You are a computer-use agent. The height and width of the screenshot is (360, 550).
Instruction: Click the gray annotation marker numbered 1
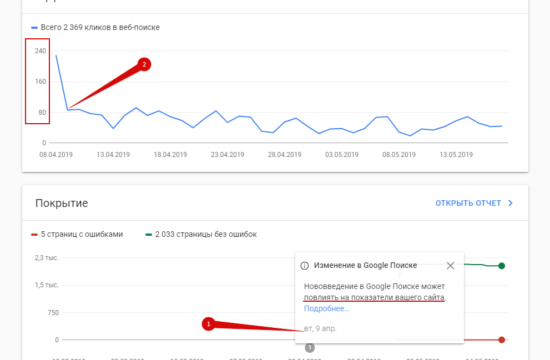(x=309, y=348)
